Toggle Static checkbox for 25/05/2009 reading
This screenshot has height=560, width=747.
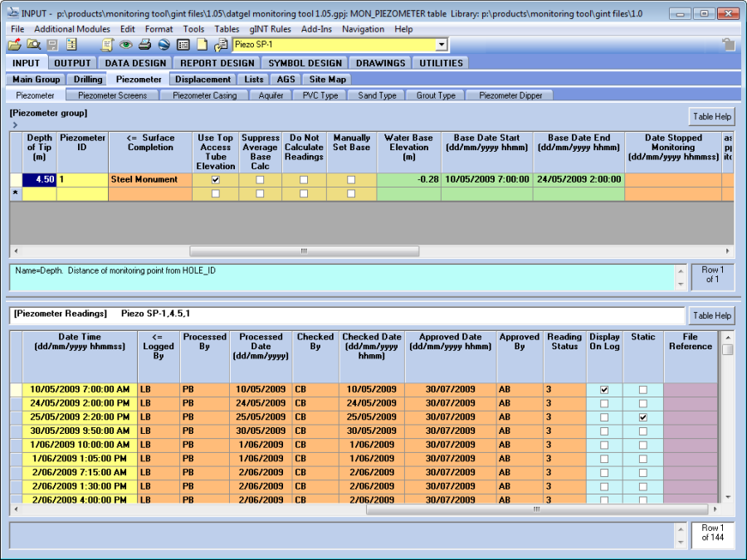tap(642, 417)
